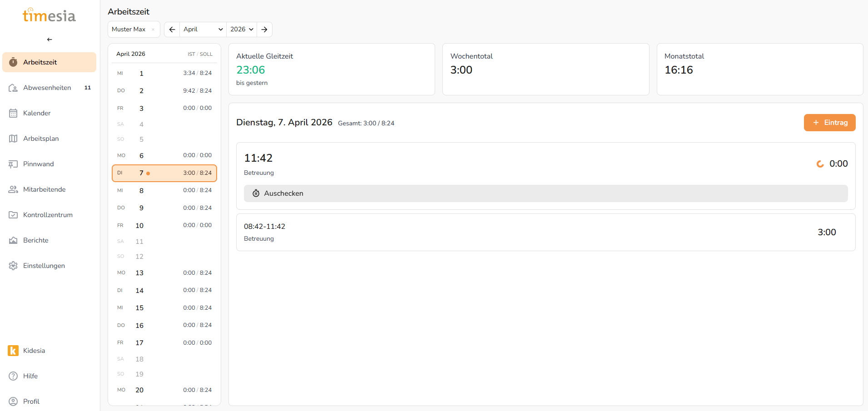The height and width of the screenshot is (411, 868).
Task: Open the 2026 year dropdown
Action: coord(241,30)
